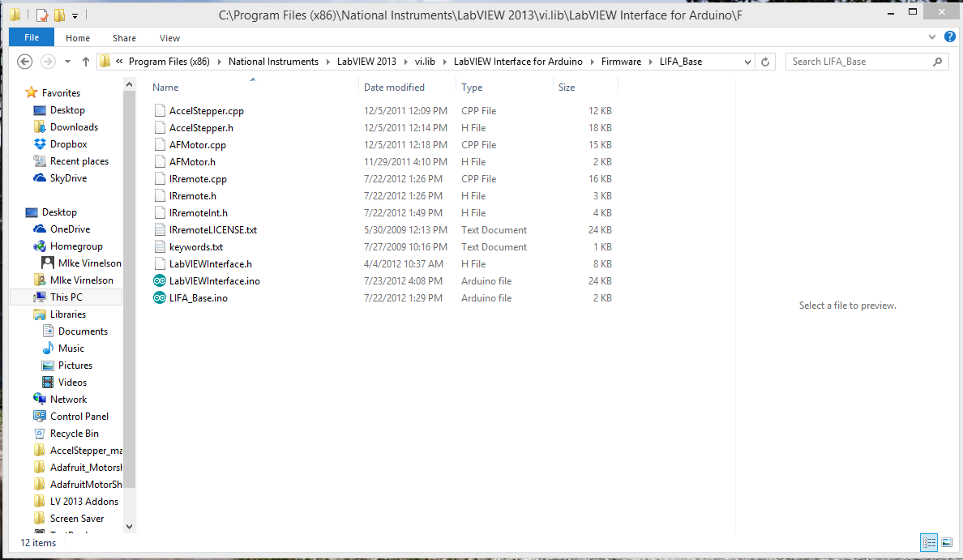The width and height of the screenshot is (963, 560).
Task: Sort by the Name column header
Action: [x=165, y=88]
